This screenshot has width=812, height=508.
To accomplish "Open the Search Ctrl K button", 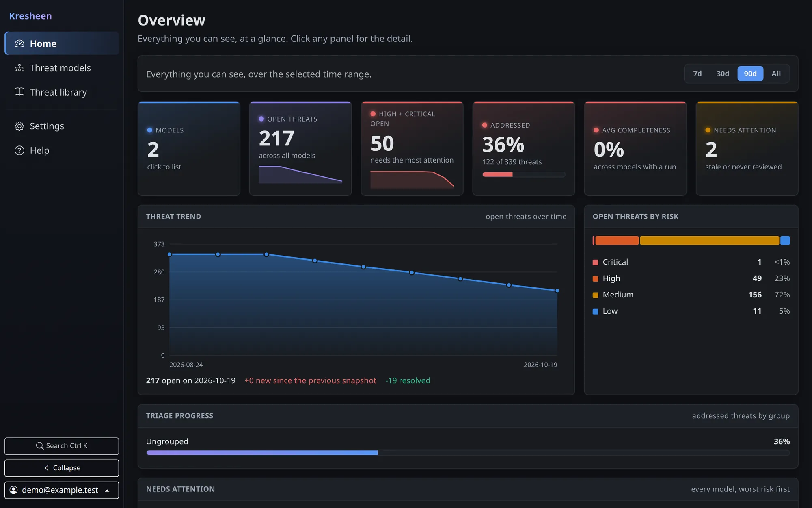I will click(x=62, y=446).
